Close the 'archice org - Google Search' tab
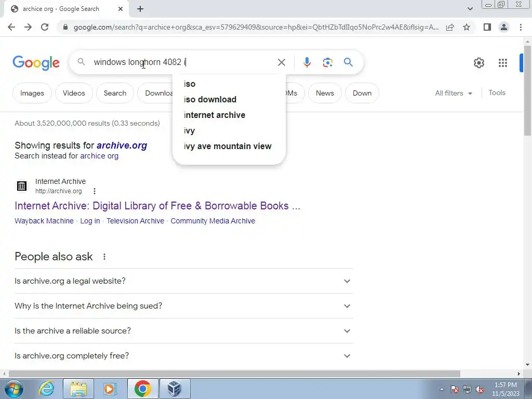 [x=121, y=9]
